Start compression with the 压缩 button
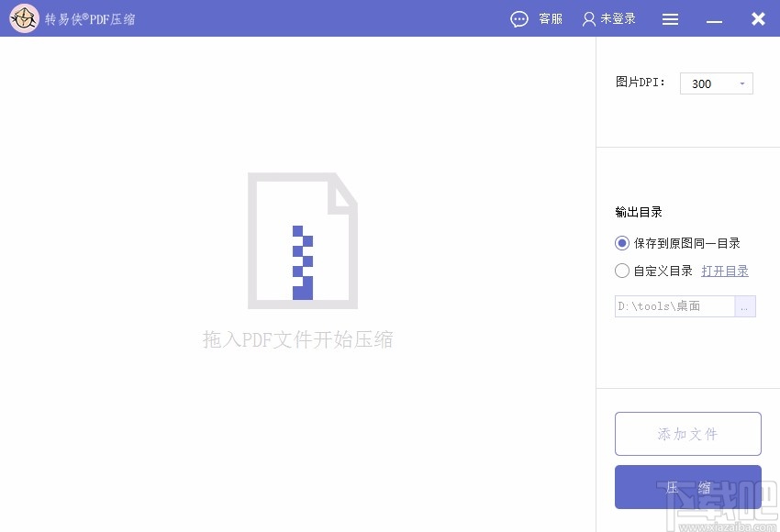 coord(688,487)
